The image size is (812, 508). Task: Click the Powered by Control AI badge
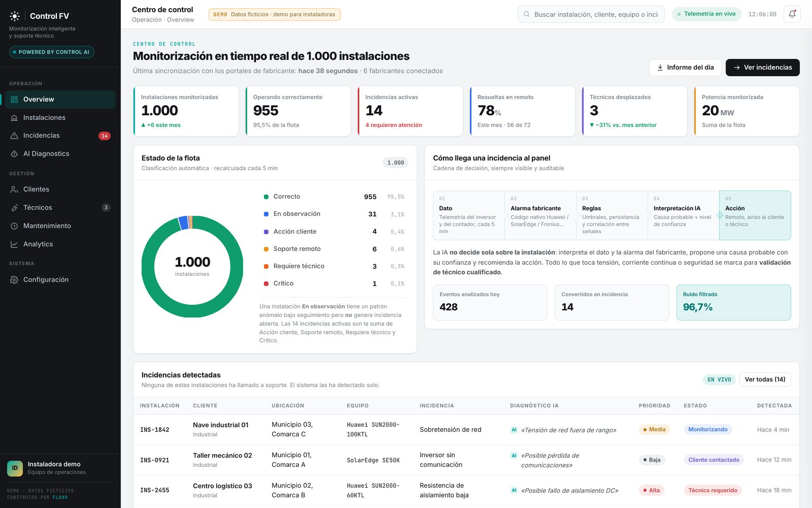pos(52,52)
